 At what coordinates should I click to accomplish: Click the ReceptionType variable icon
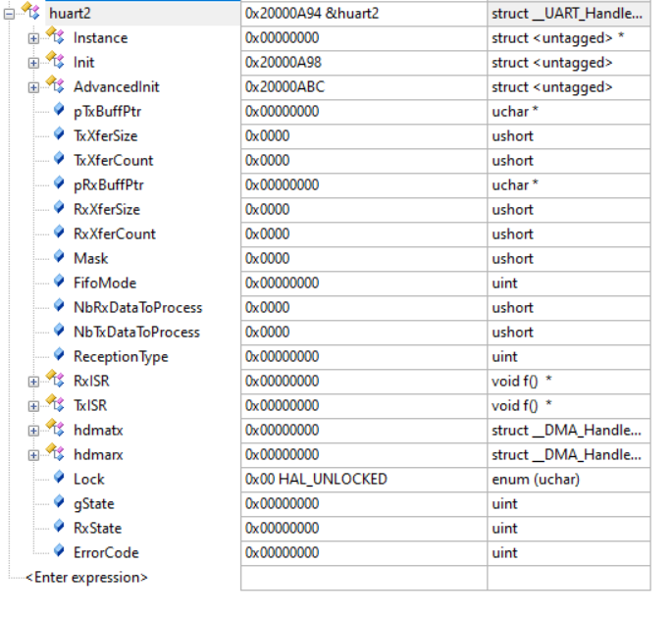tap(59, 354)
